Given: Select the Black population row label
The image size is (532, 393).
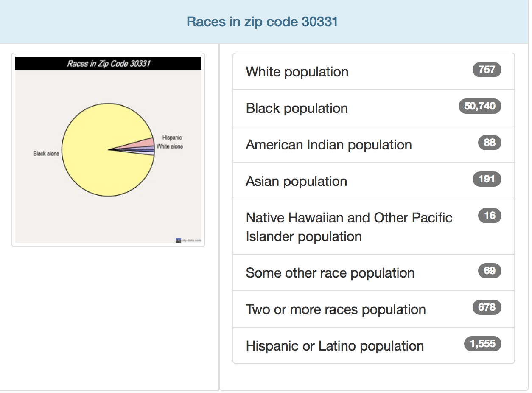Looking at the screenshot, I should click(x=297, y=108).
